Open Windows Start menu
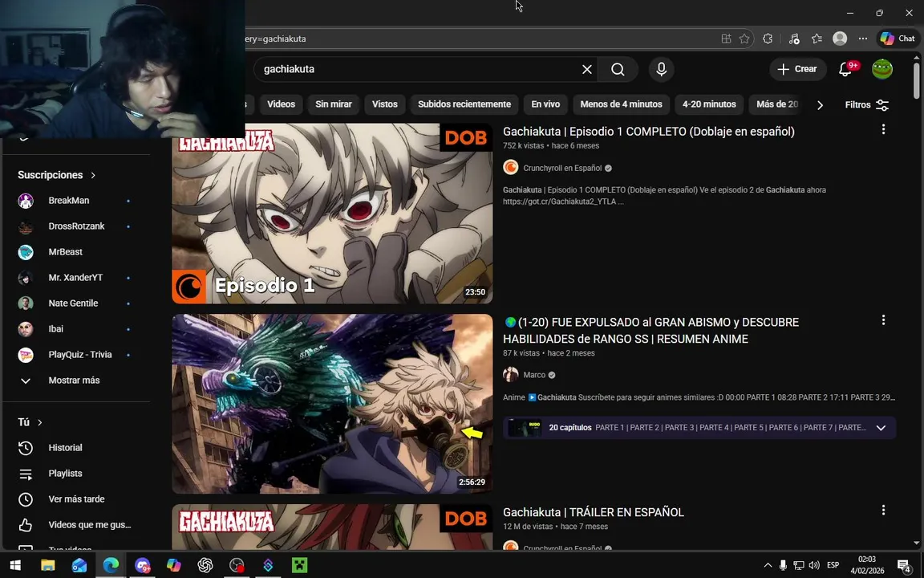Screen dimensions: 924x578 [x=16, y=566]
